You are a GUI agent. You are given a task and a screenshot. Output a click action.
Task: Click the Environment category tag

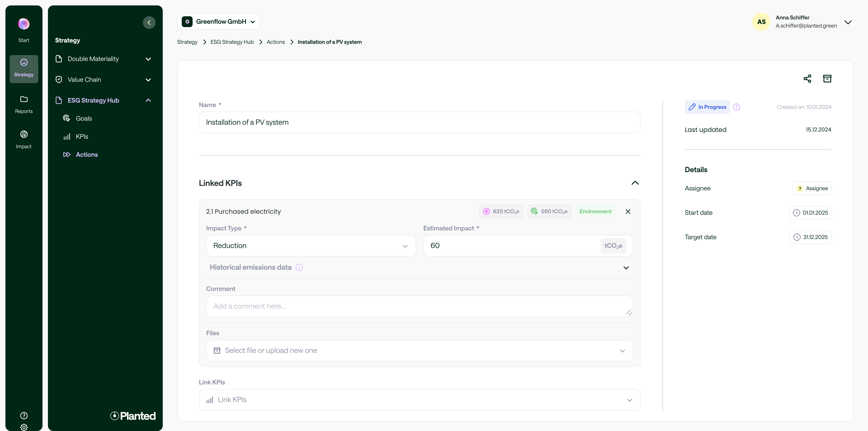click(595, 211)
